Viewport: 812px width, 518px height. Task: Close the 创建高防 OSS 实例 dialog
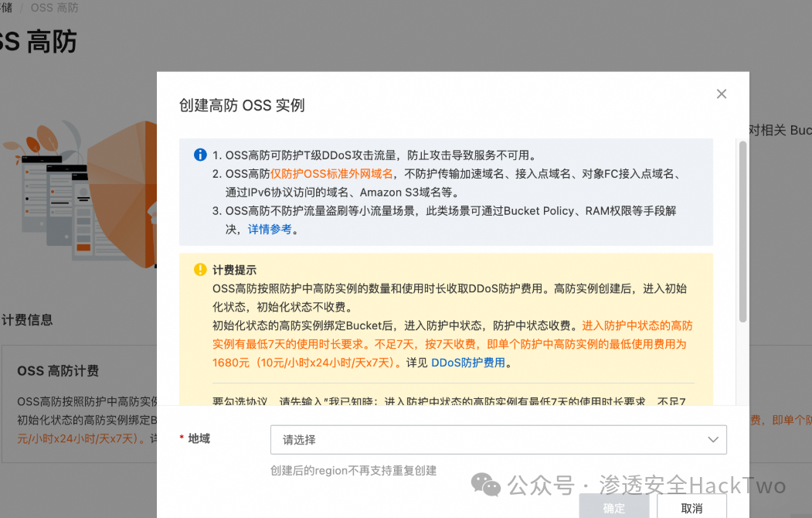tap(722, 94)
